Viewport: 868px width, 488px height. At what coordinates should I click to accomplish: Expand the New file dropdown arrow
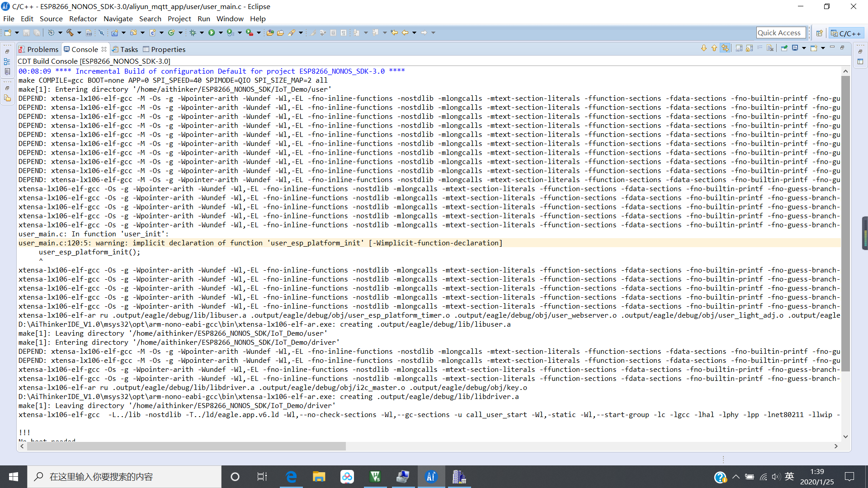coord(17,33)
